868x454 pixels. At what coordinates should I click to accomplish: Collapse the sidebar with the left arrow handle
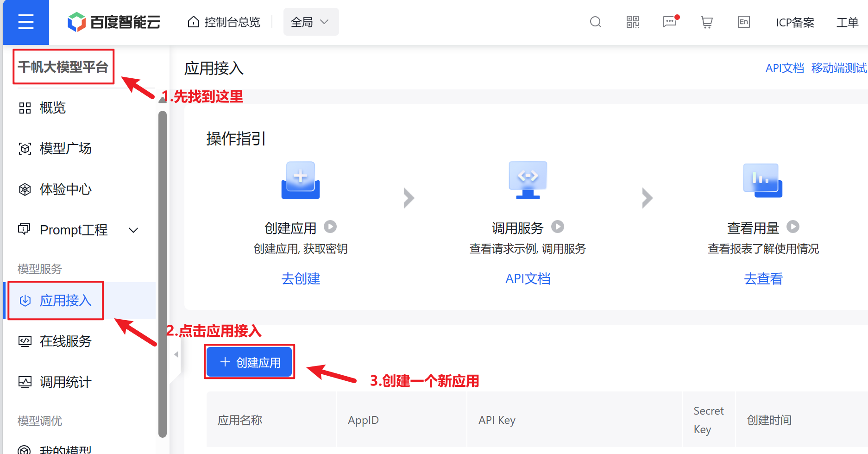pos(176,354)
